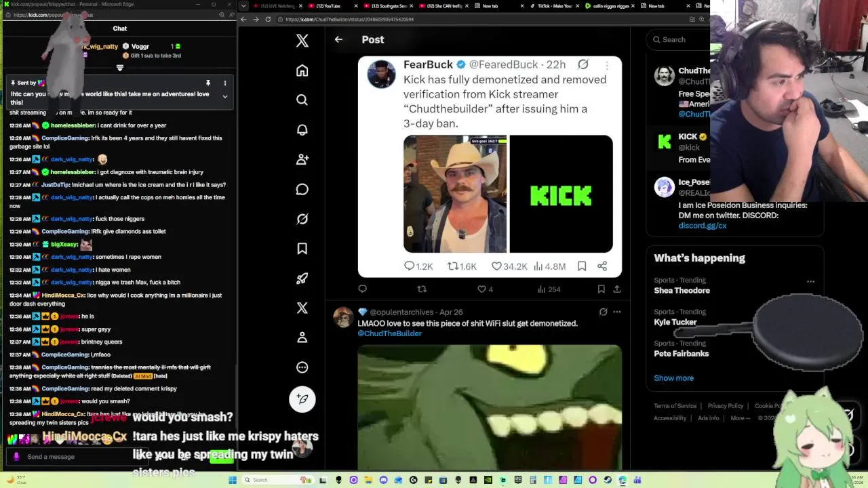Open the Pete Fairbanks trend
This screenshot has width=868, height=488.
pos(681,353)
